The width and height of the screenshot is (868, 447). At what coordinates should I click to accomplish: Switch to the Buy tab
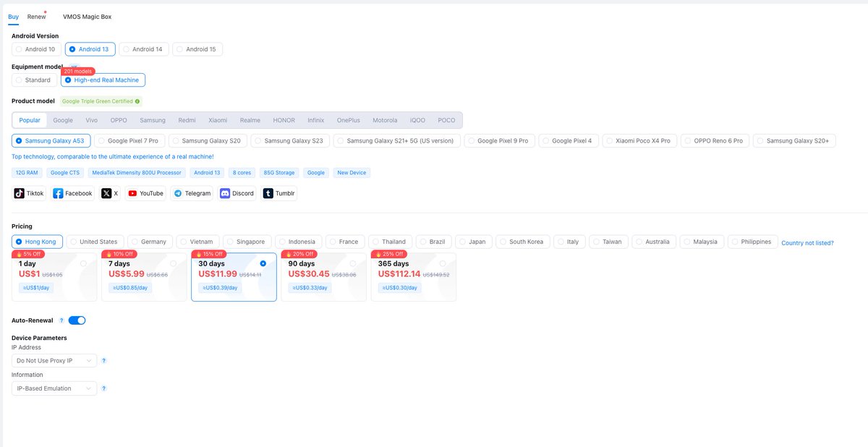point(14,16)
